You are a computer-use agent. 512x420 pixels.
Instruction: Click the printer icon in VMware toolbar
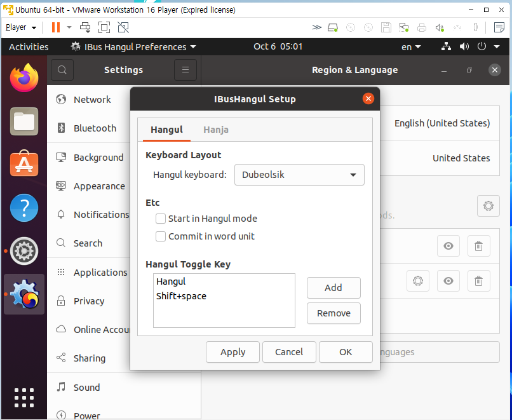(422, 28)
